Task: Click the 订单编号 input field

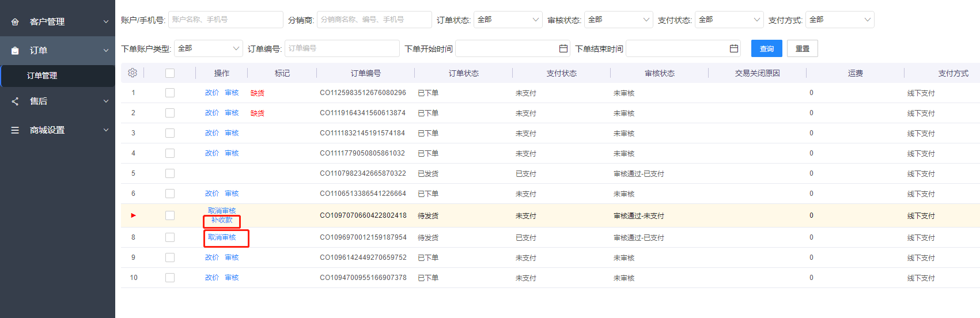Action: tap(341, 48)
